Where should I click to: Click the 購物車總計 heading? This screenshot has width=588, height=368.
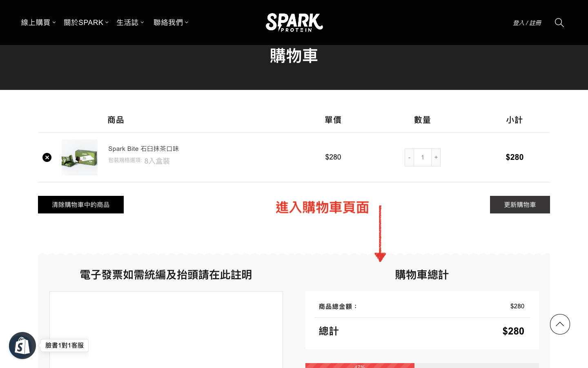422,275
